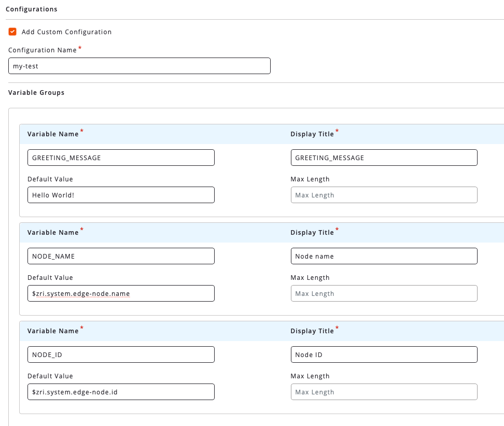The image size is (504, 426).
Task: Focus Max Length field in NODE_NAME group
Action: pyautogui.click(x=384, y=293)
